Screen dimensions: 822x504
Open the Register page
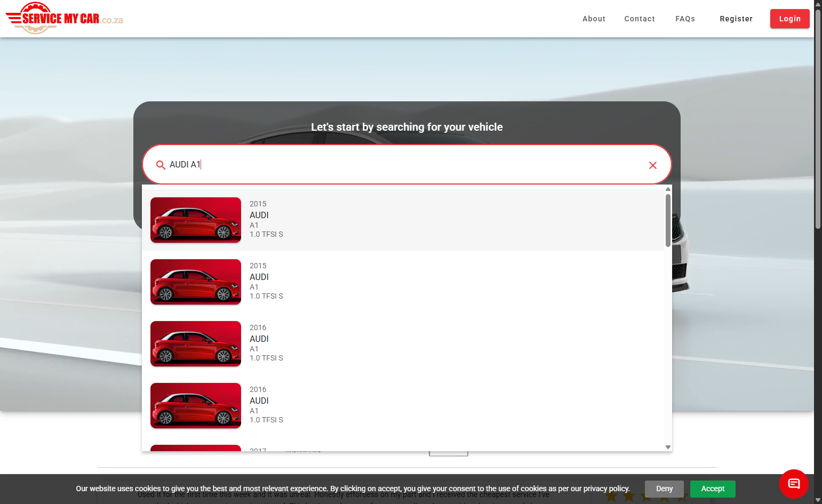click(x=736, y=19)
